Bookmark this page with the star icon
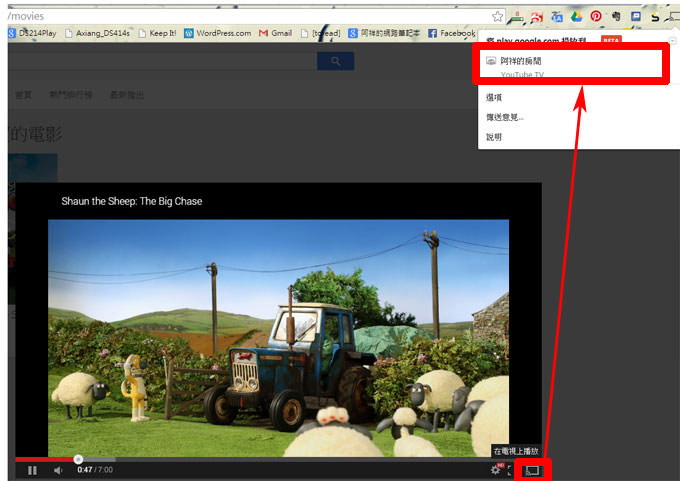The image size is (680, 481). click(x=497, y=16)
